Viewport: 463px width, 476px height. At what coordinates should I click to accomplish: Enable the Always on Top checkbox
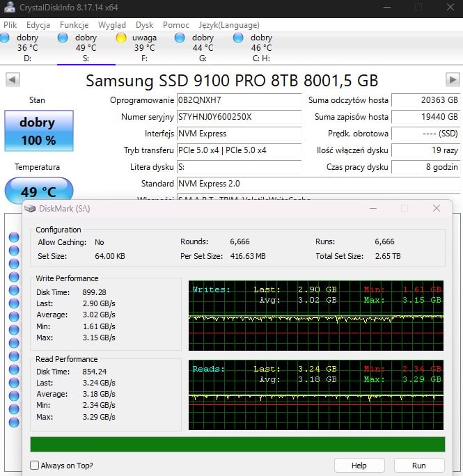tap(35, 466)
